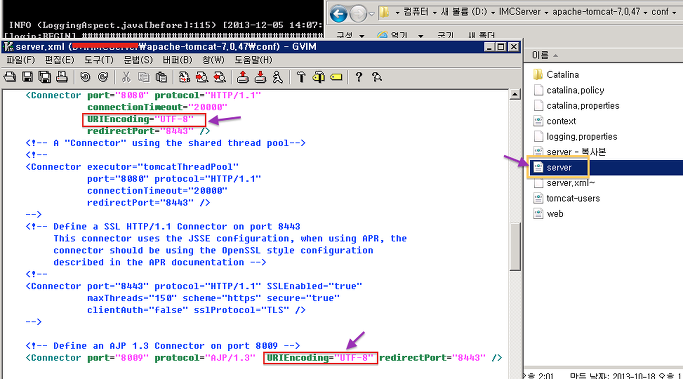This screenshot has width=683, height=379.
Task: Open the 버퍼(B) menu in GVIM
Action: coord(177,60)
